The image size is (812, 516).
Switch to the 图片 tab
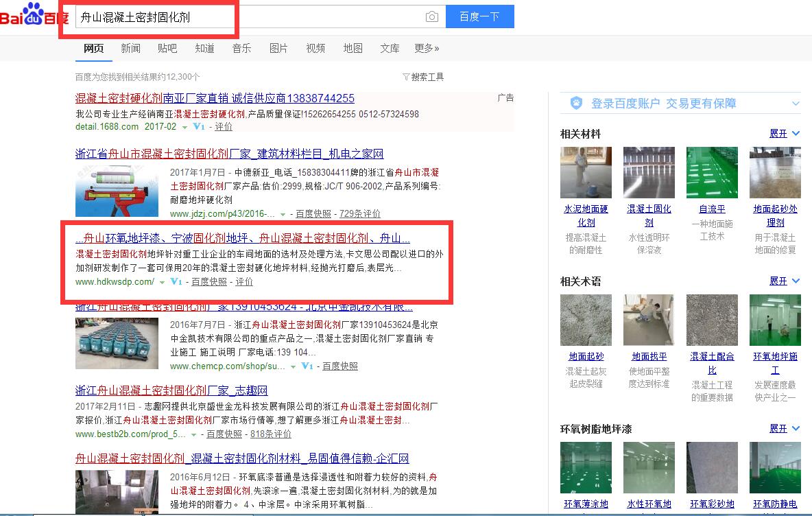coord(278,48)
